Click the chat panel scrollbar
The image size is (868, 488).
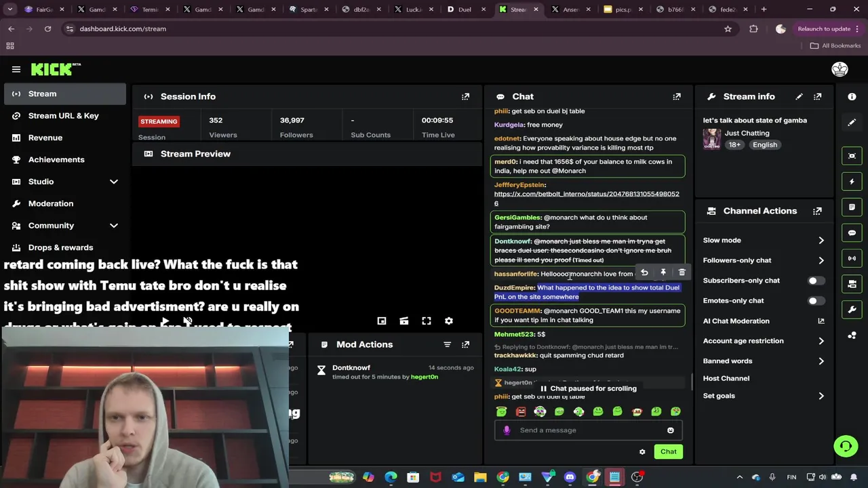point(692,382)
